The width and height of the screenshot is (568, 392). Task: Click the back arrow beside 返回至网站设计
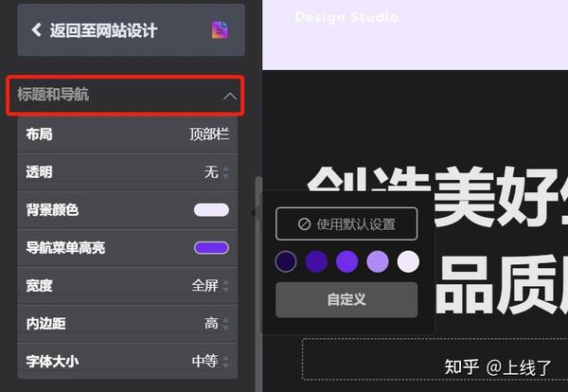tap(37, 29)
